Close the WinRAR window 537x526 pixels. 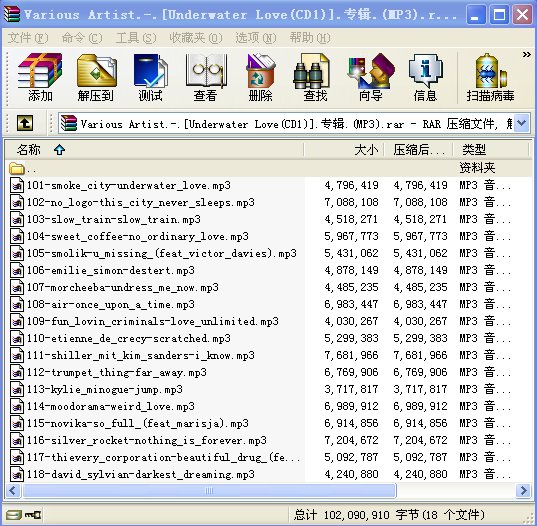tap(522, 14)
